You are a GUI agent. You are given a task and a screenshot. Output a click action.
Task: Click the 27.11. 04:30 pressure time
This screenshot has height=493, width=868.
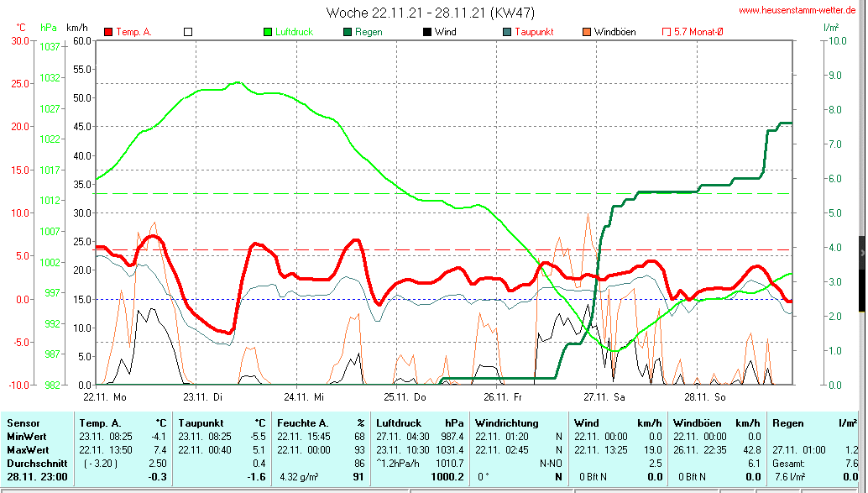(403, 437)
